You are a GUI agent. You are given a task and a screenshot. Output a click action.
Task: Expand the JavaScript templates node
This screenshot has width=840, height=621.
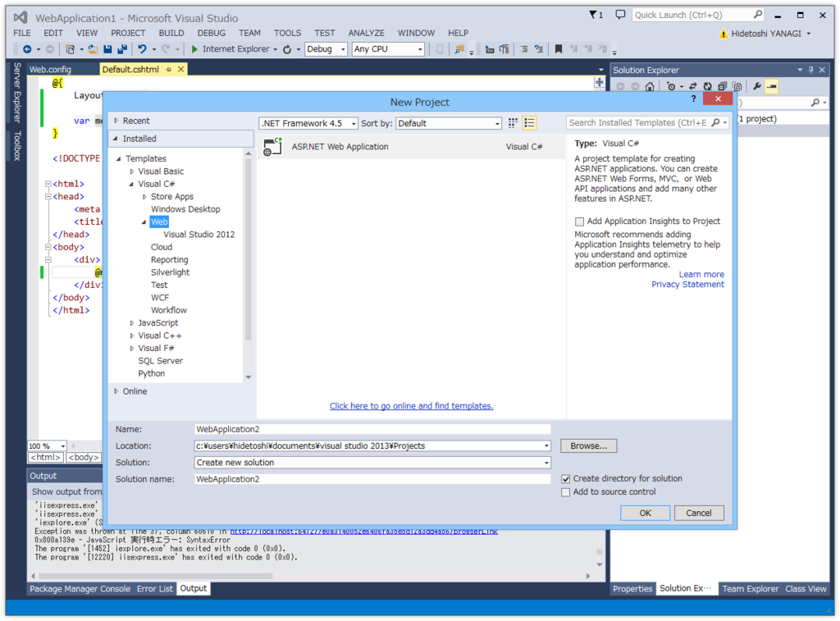132,323
